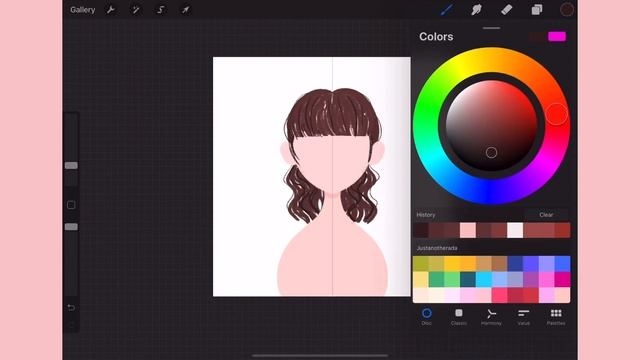This screenshot has width=640, height=360.
Task: Pick the white swatch in History
Action: tap(515, 230)
